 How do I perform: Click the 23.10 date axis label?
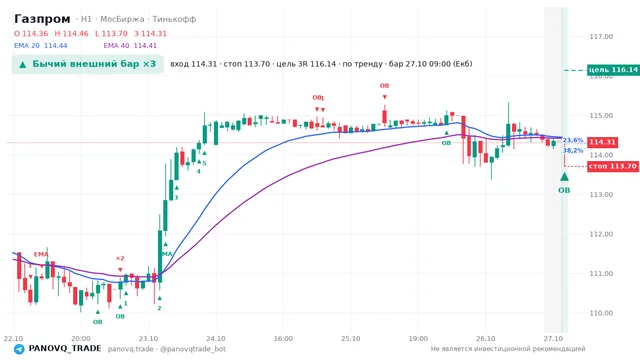point(148,339)
